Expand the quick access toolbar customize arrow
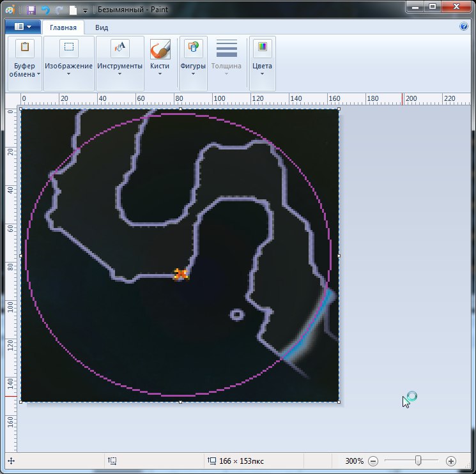 pyautogui.click(x=86, y=11)
